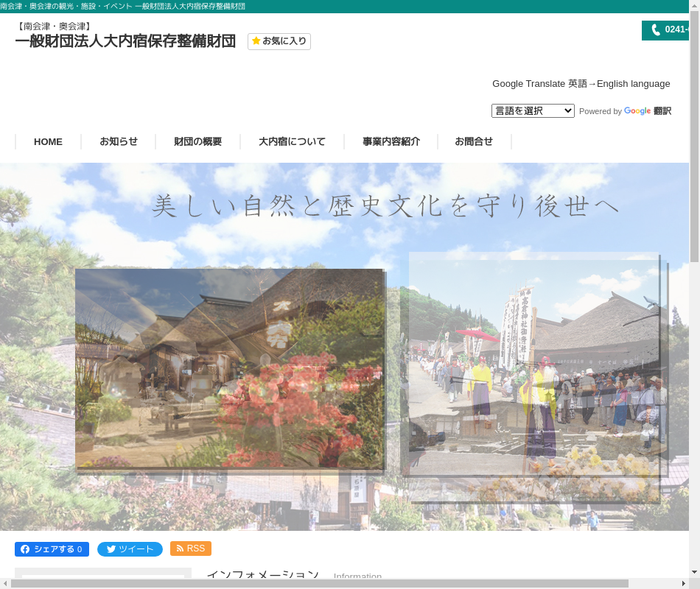The width and height of the screenshot is (700, 589).
Task: Click the phone icon in header
Action: click(656, 30)
